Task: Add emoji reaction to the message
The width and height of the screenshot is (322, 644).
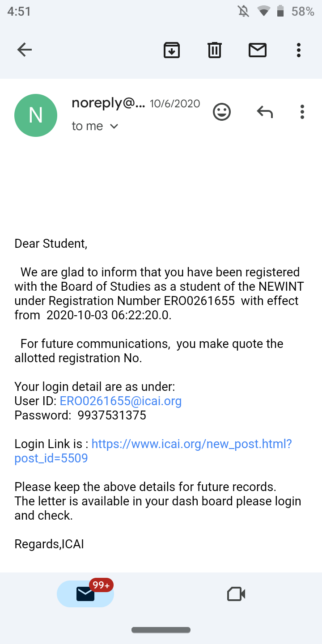Action: (x=222, y=112)
